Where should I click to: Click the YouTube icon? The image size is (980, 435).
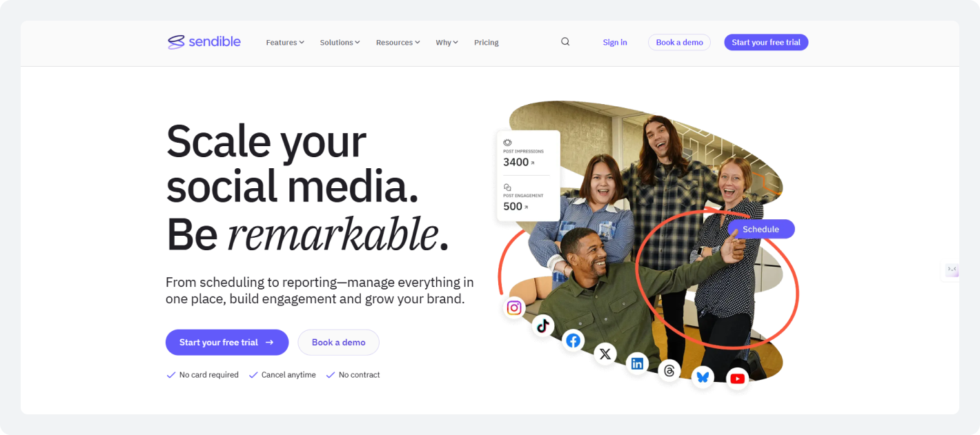tap(737, 378)
